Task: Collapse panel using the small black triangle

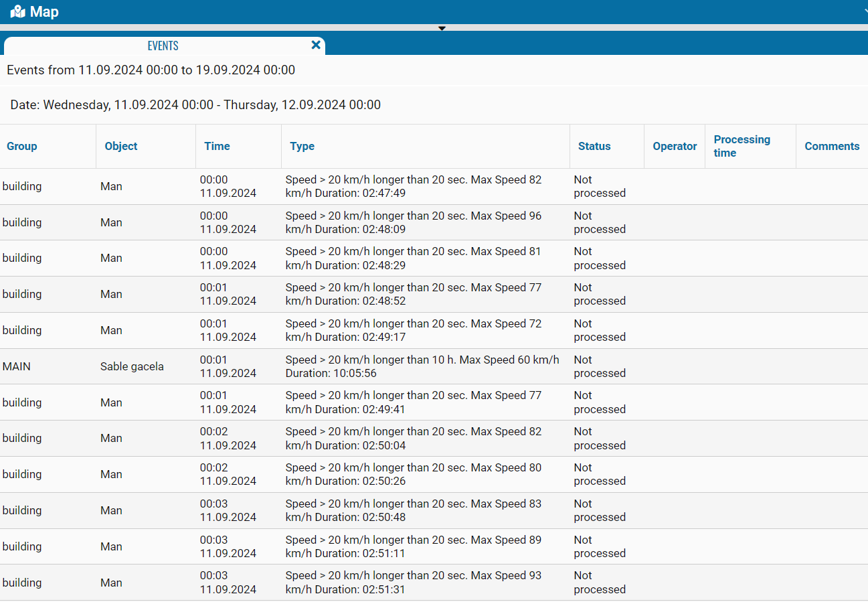Action: (442, 28)
